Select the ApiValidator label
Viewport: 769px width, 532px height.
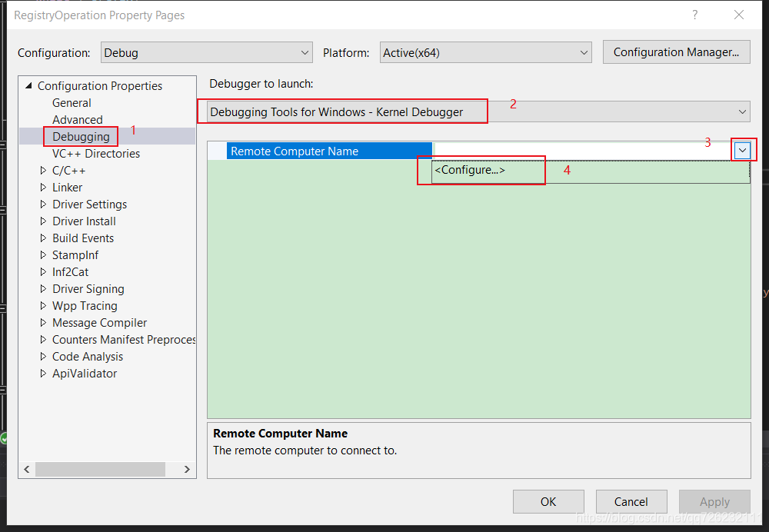(85, 374)
